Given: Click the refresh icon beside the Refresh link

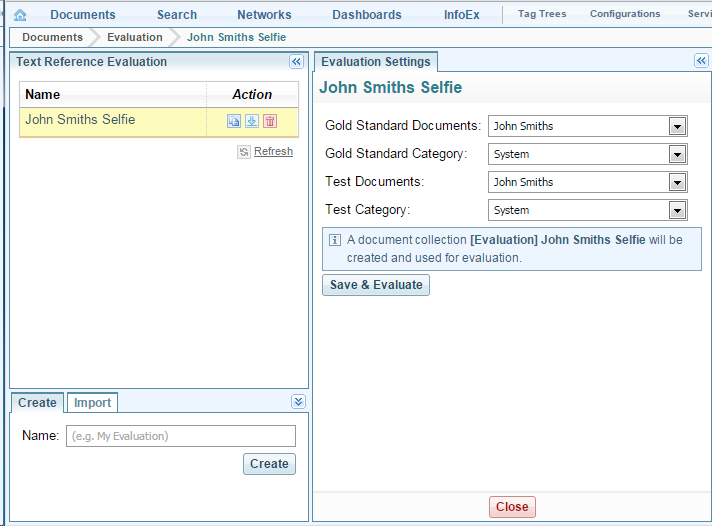Looking at the screenshot, I should [243, 152].
